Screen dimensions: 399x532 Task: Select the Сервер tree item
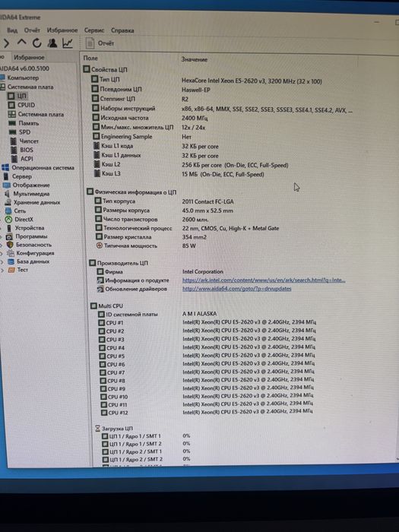pyautogui.click(x=17, y=176)
